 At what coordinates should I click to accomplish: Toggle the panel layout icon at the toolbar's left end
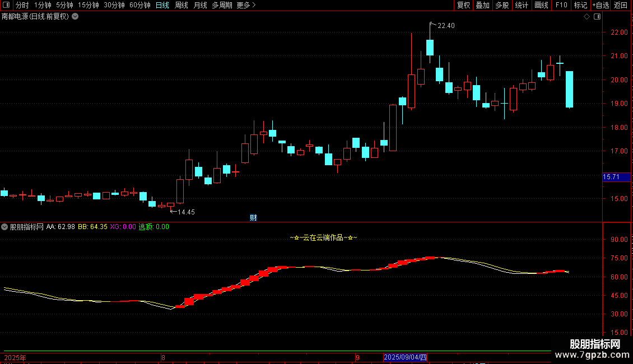pos(6,5)
